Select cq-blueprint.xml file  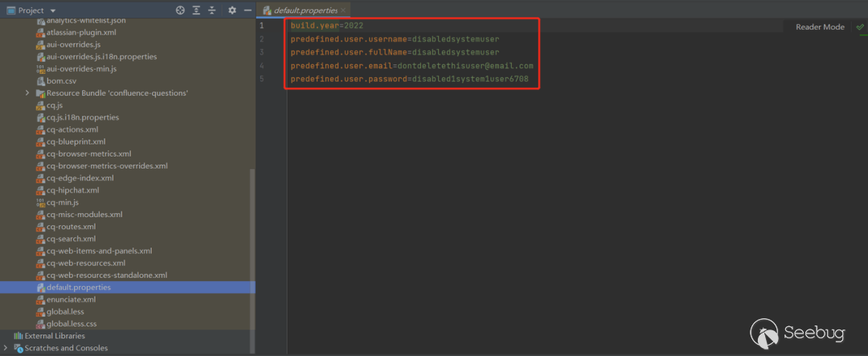point(76,141)
